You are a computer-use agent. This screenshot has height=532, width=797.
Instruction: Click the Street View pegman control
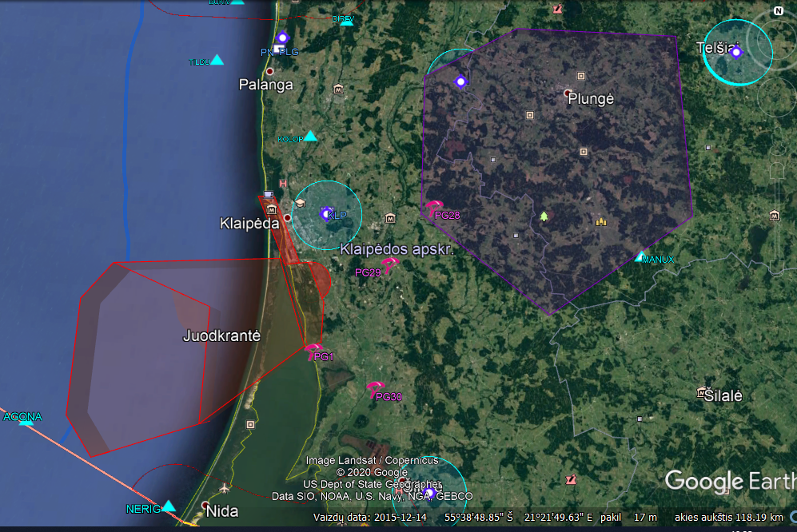click(x=778, y=141)
